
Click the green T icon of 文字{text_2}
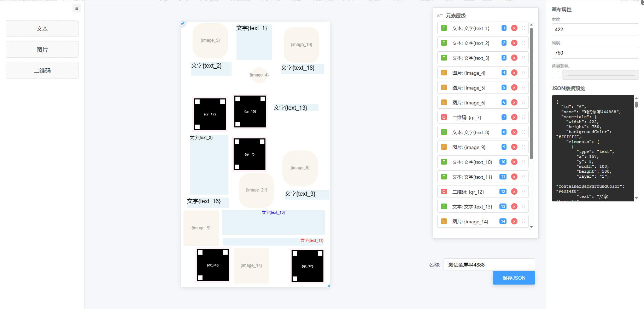(444, 43)
